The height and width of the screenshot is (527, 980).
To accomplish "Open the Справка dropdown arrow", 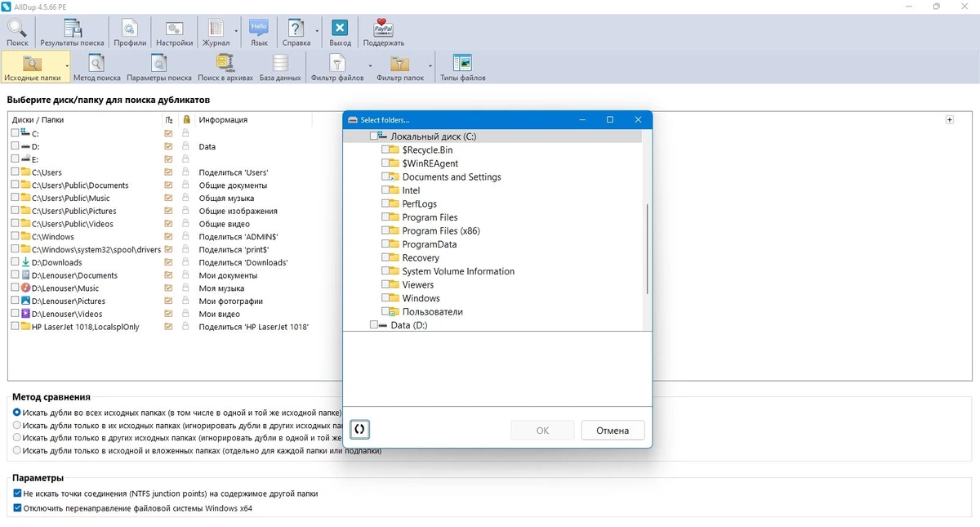I will [x=316, y=33].
